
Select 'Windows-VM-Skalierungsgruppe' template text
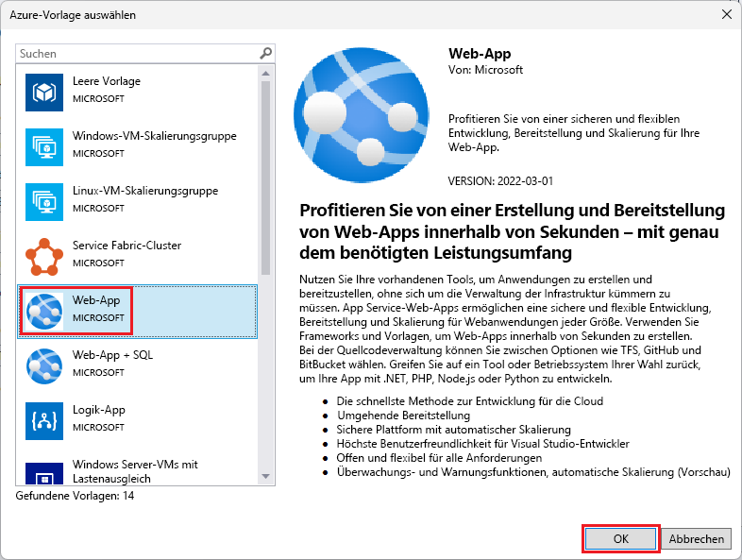154,136
